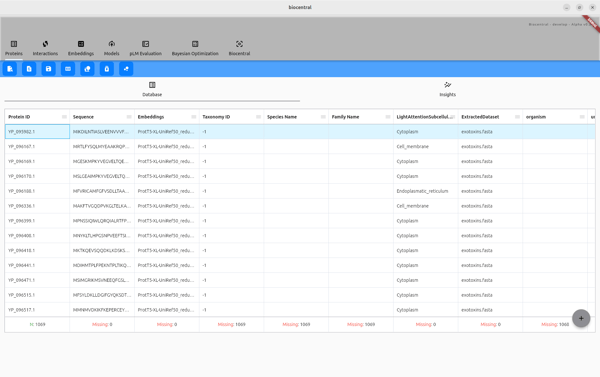Open the pLM Evaluation tab
Viewport: 600px width, 377px height.
pyautogui.click(x=145, y=48)
